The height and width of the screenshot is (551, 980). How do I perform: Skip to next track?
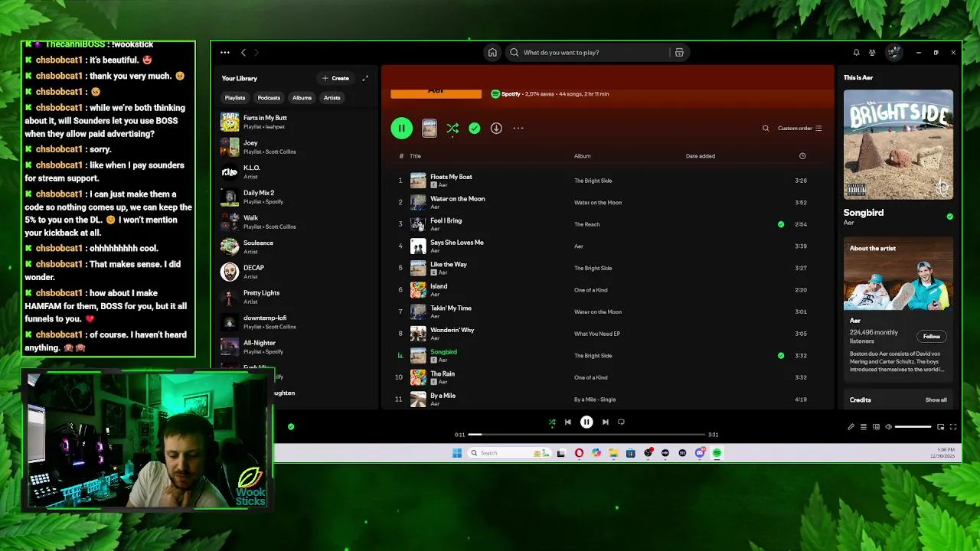[605, 422]
